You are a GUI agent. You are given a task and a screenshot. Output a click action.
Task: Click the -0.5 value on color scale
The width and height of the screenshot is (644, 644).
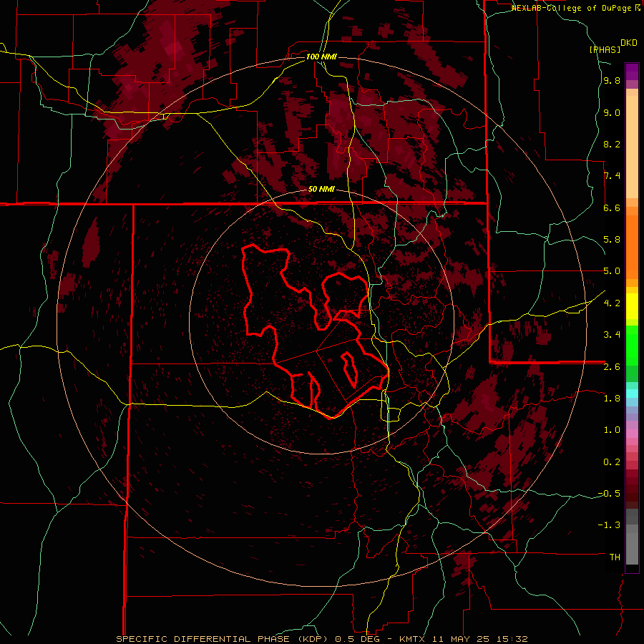tap(609, 494)
